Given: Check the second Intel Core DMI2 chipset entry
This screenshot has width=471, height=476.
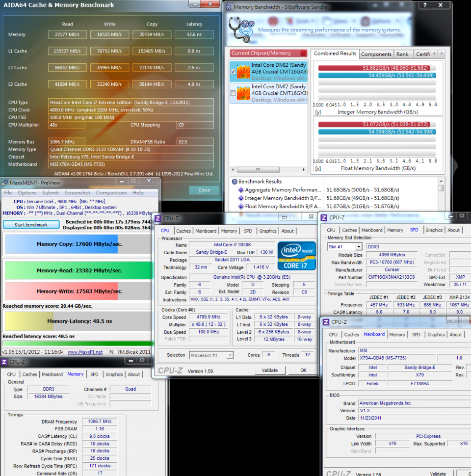Looking at the screenshot, I should point(233,92).
